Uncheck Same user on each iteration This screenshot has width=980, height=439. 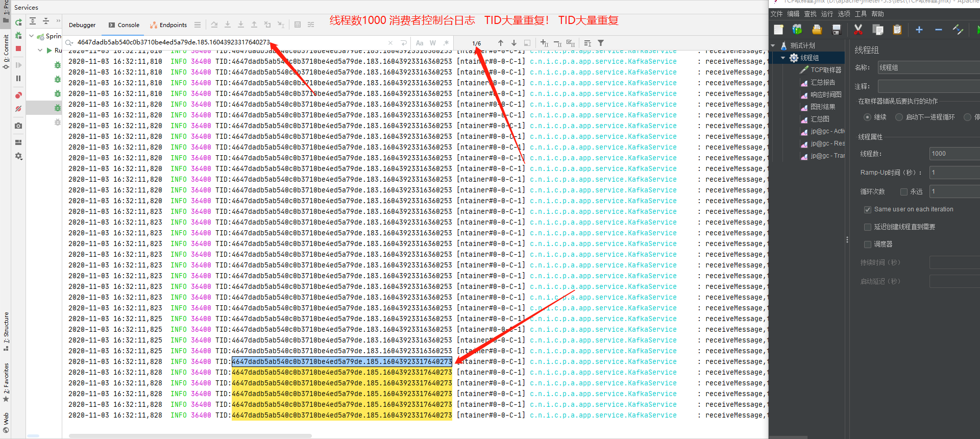coord(867,209)
